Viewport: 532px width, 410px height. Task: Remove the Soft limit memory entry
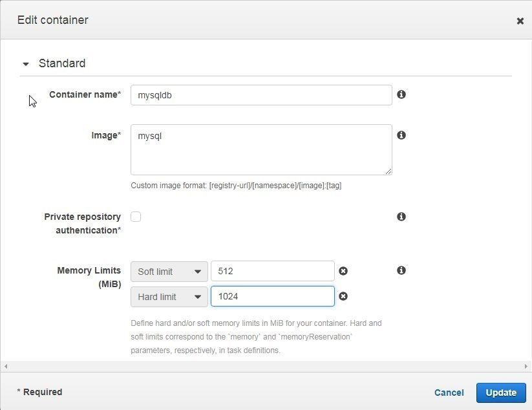tap(343, 271)
